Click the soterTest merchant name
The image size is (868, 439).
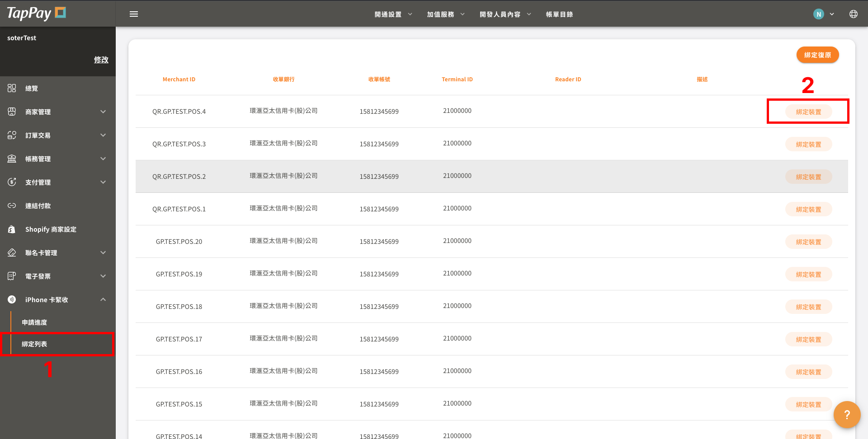pos(22,38)
